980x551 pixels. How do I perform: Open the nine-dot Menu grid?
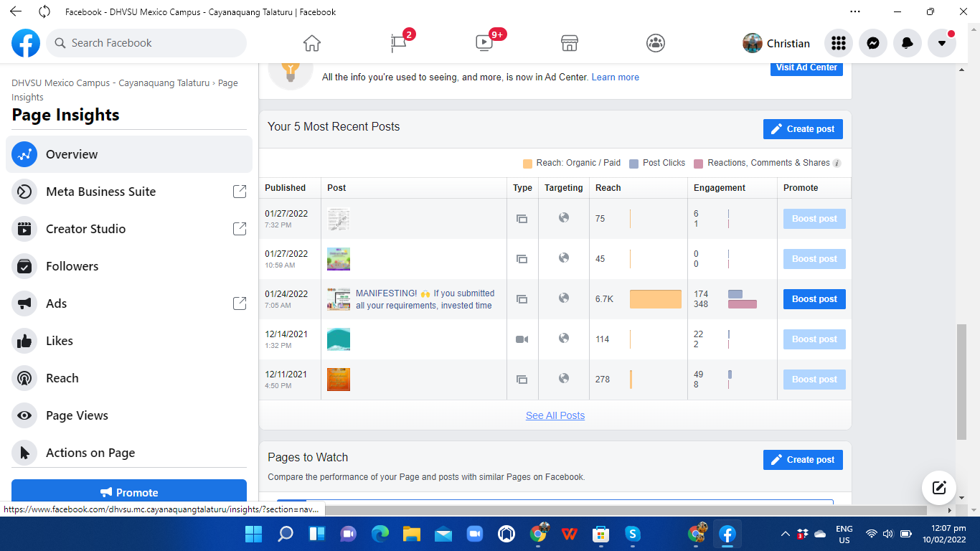(x=839, y=43)
